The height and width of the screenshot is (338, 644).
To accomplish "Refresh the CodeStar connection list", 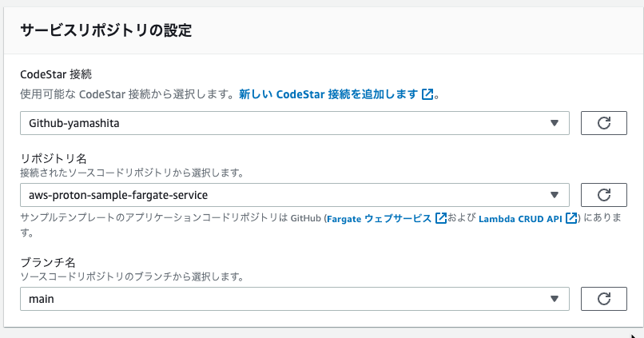I will point(604,123).
